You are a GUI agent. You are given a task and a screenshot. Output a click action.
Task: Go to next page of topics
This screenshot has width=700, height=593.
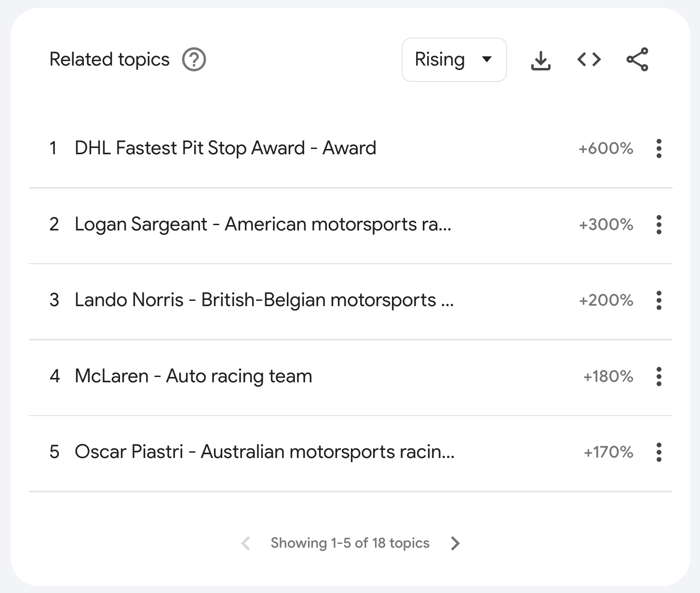click(x=455, y=543)
